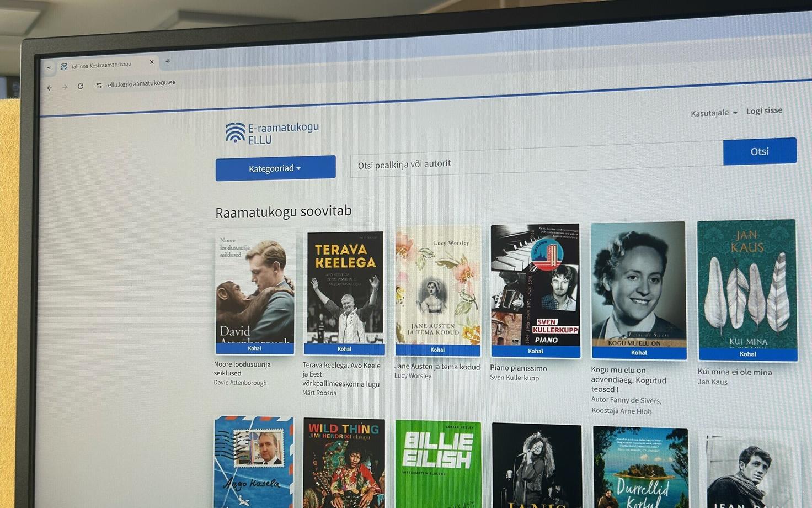Click the Autor Fanny de Sivers text
Image resolution: width=812 pixels, height=508 pixels.
coord(626,400)
